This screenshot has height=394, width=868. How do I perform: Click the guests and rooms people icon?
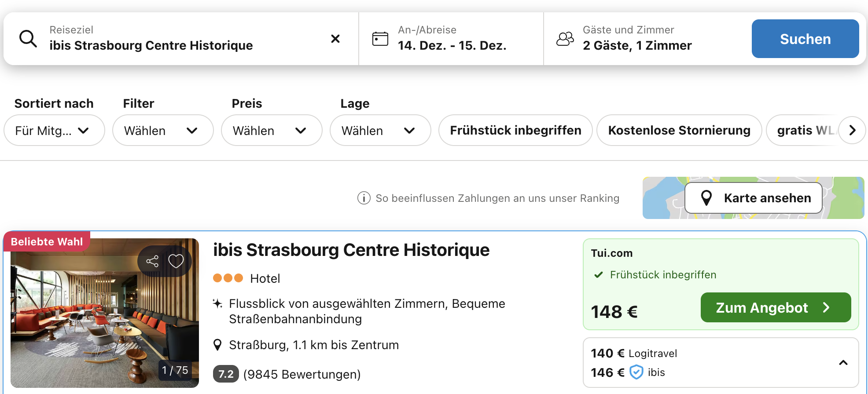click(x=565, y=39)
